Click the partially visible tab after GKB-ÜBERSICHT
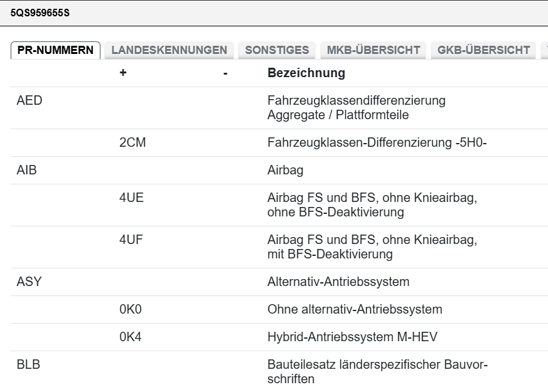Image resolution: width=548 pixels, height=392 pixels. coord(544,50)
